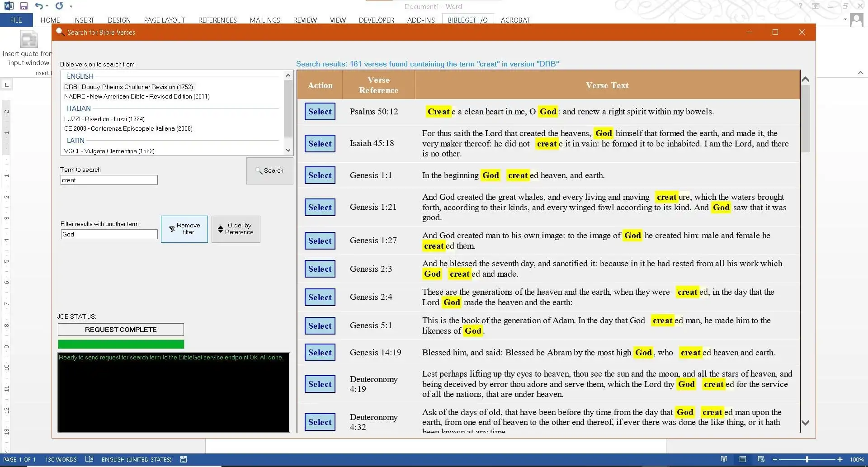Click the Verse Reference column header

(x=378, y=85)
